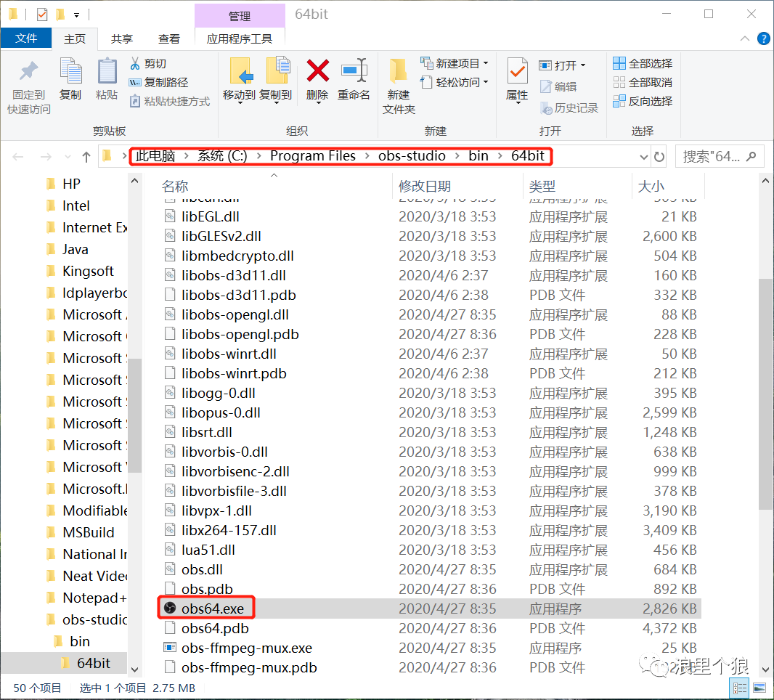This screenshot has height=700, width=774.
Task: Collapse the ribbon using the chevron
Action: click(744, 38)
